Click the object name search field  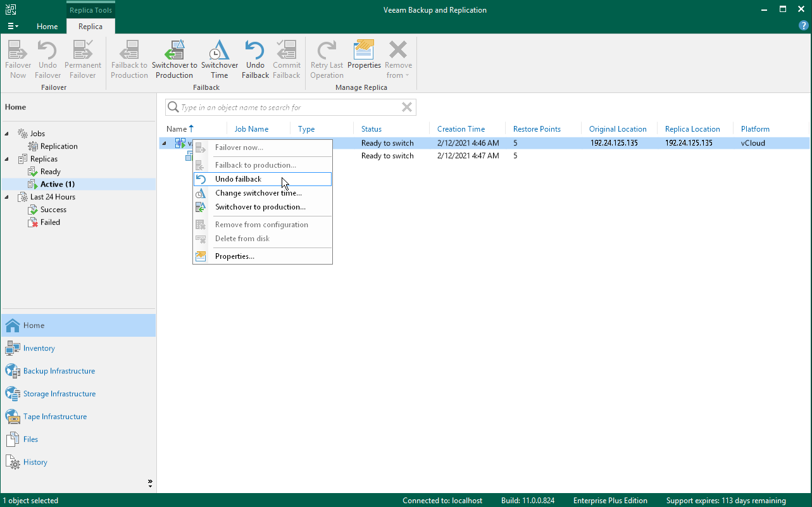tap(290, 108)
